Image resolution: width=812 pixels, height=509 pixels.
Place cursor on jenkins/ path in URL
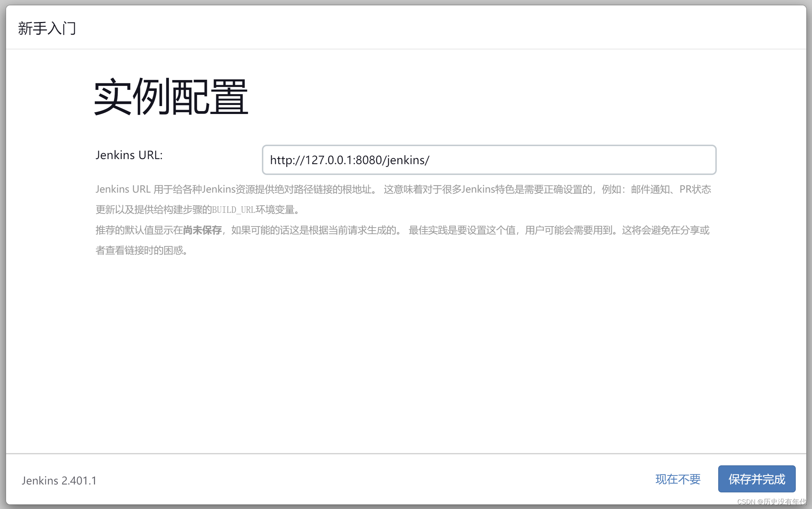(x=408, y=160)
